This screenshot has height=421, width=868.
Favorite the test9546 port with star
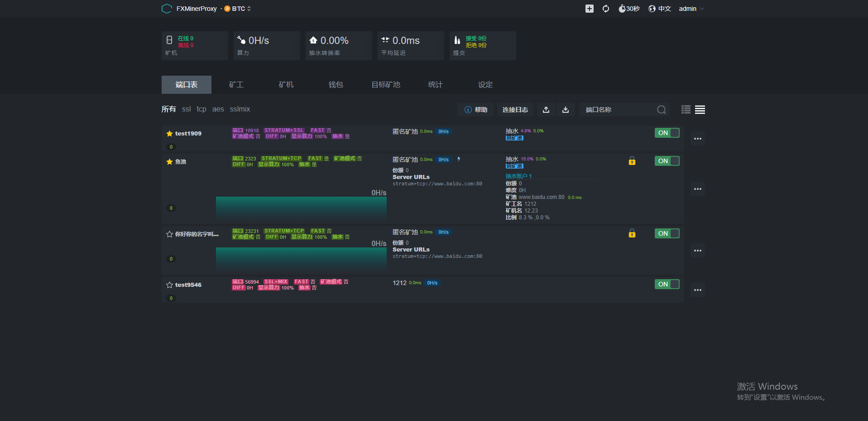[x=169, y=285]
